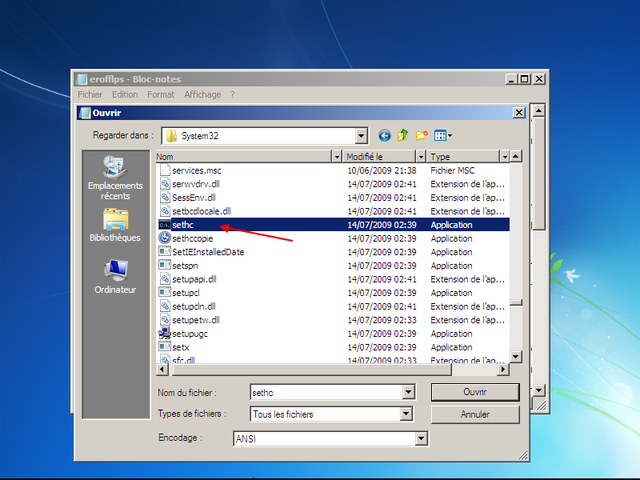This screenshot has width=640, height=480.
Task: Open Emplacements récents in sidebar
Action: tap(115, 178)
